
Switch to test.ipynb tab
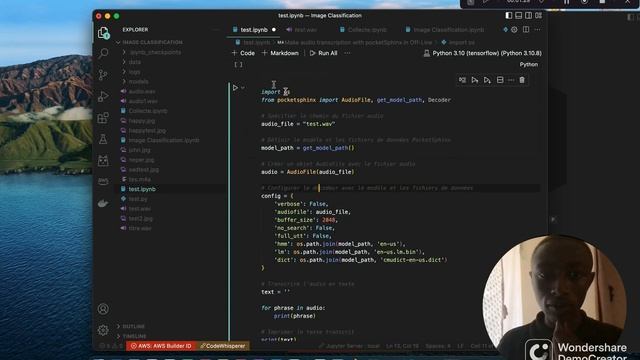[253, 29]
